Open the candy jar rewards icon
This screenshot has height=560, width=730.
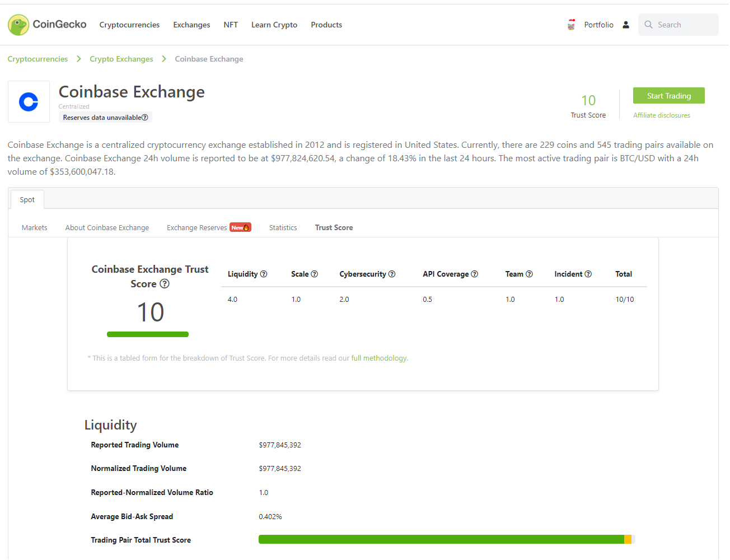[571, 25]
